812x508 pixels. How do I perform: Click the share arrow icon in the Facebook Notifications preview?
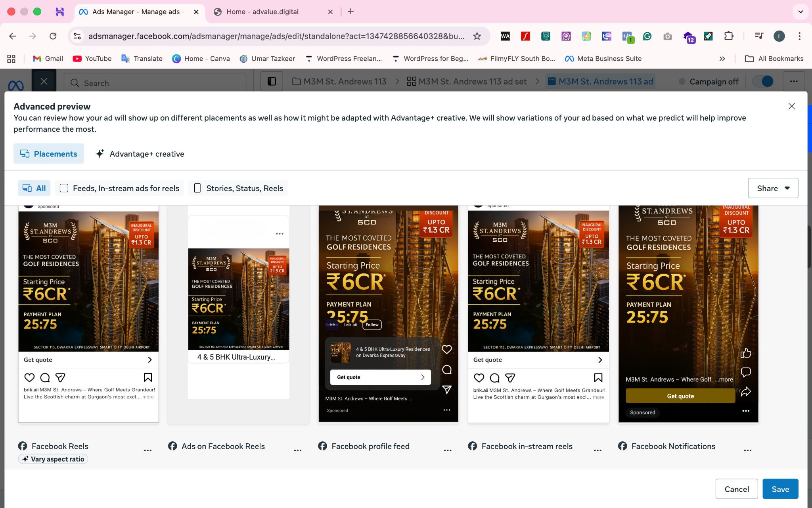click(x=746, y=392)
